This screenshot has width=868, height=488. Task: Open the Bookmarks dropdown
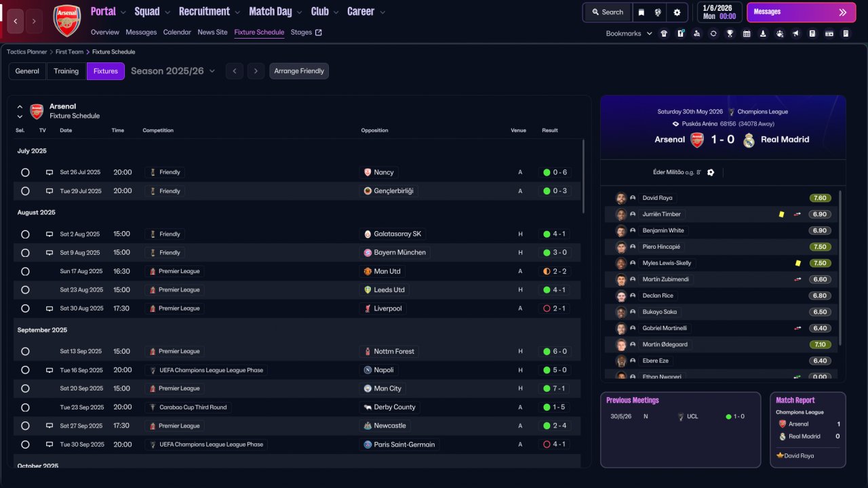(x=629, y=33)
